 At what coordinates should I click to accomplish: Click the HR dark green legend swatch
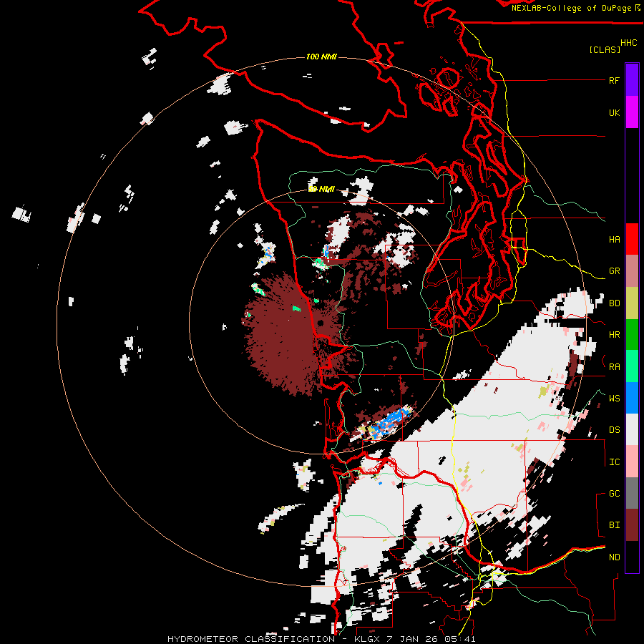632,335
